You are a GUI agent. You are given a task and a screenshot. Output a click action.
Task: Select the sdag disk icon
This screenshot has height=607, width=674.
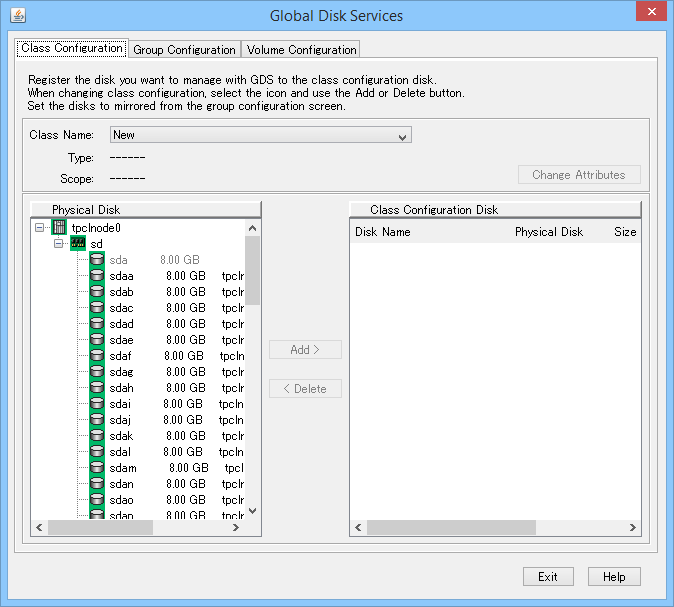(x=97, y=371)
